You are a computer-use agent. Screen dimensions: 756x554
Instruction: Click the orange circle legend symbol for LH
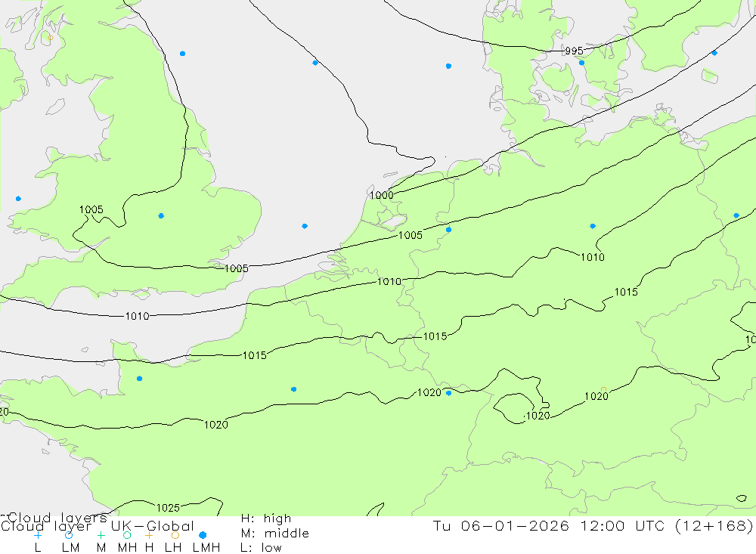[175, 535]
